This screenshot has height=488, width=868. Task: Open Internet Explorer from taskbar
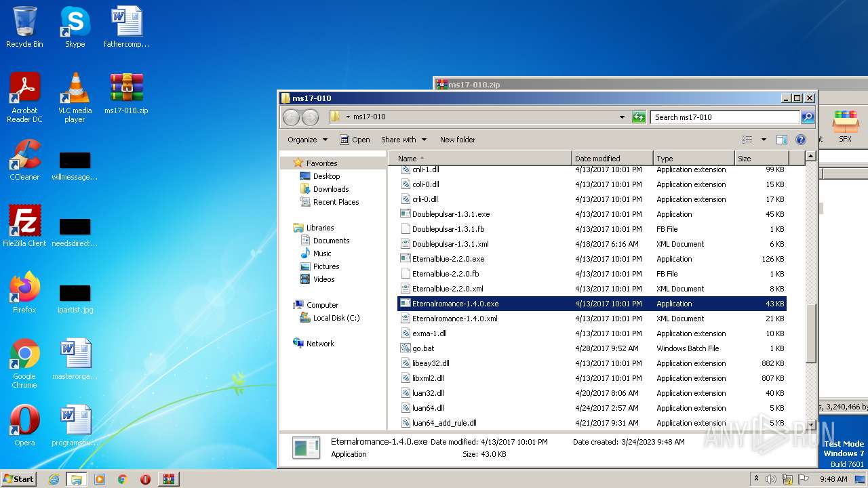tap(54, 479)
